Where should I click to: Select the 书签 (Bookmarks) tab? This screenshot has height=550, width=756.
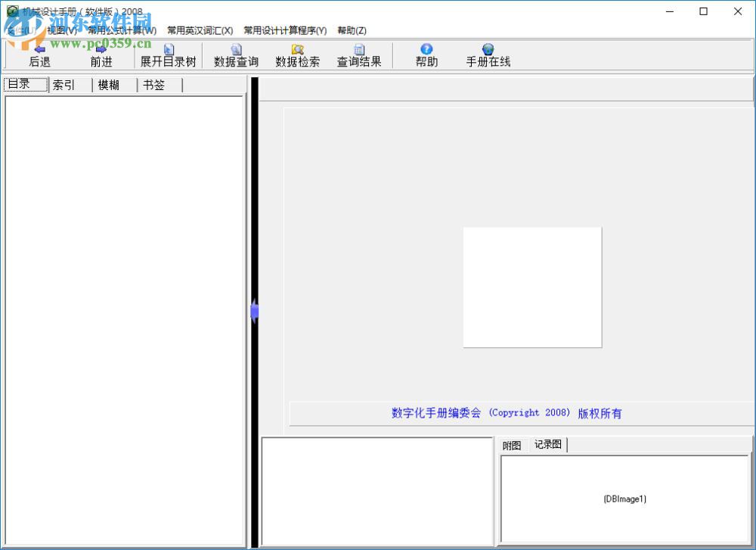153,85
